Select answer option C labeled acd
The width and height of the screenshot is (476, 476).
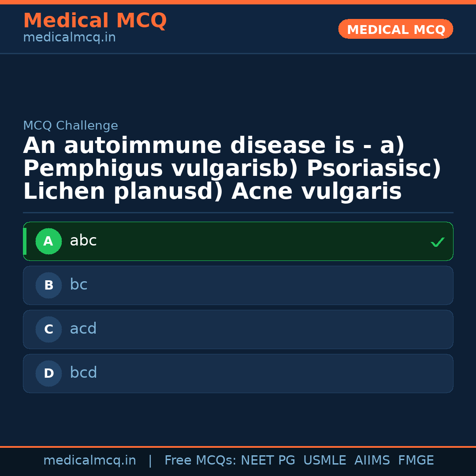(238, 329)
